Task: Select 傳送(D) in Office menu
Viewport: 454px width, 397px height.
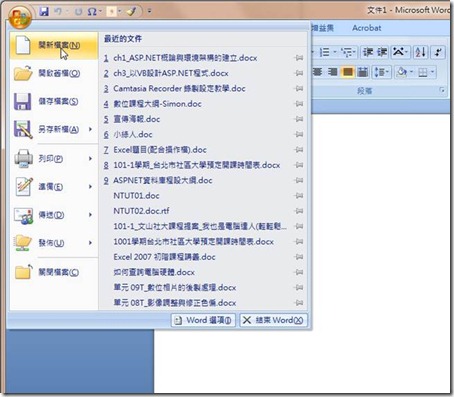Action: (x=54, y=215)
